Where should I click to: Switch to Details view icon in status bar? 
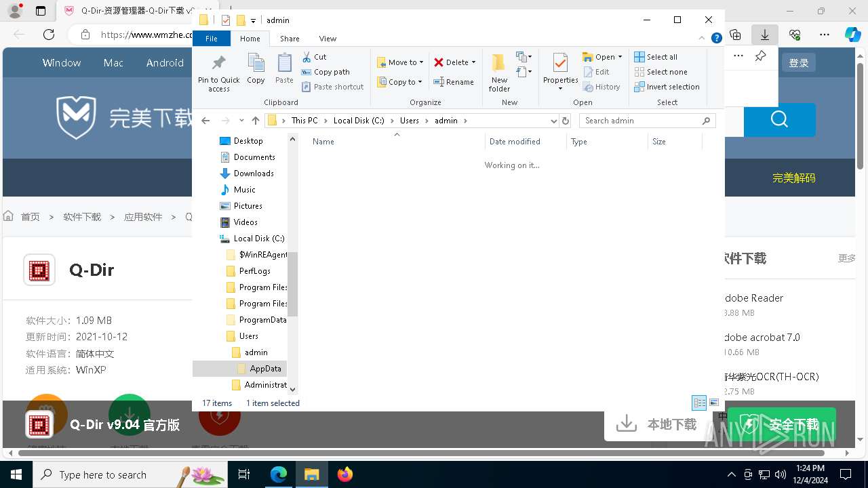pos(699,403)
